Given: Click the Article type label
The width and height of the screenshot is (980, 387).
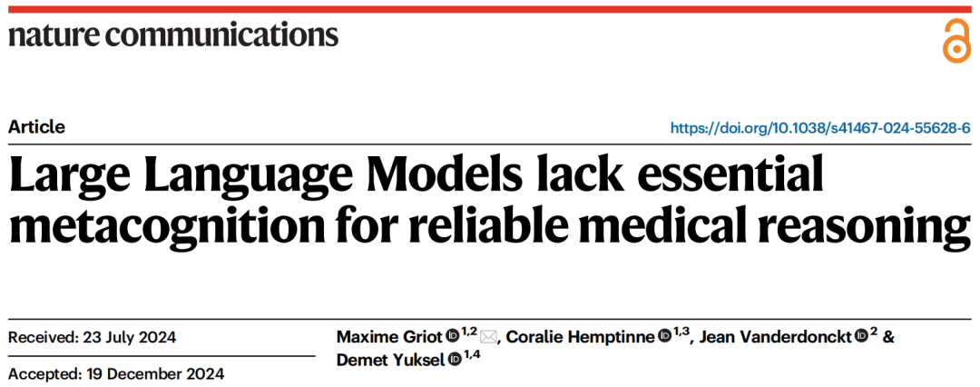Looking at the screenshot, I should (x=37, y=127).
